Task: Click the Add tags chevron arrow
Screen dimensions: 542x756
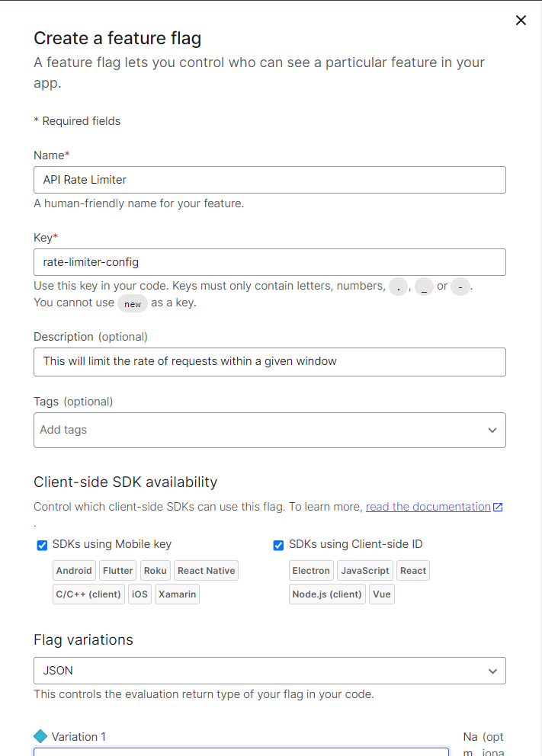Action: pos(492,430)
